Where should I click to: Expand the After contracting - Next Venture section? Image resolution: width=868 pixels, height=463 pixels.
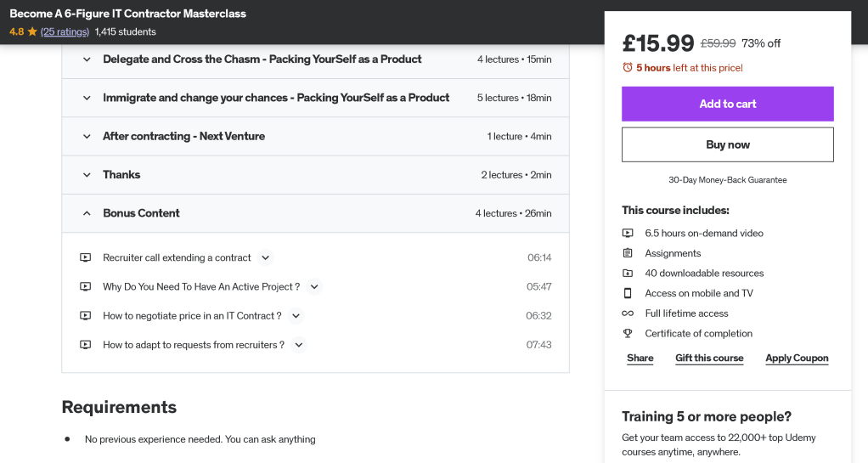tap(316, 136)
